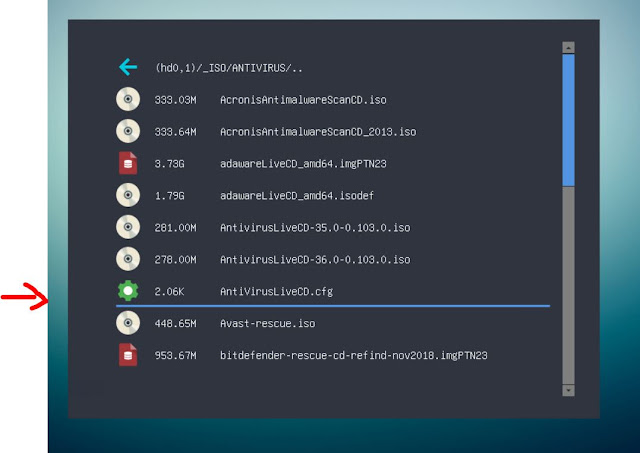The image size is (640, 453).
Task: Click the scrollbar up arrow
Action: 568,47
